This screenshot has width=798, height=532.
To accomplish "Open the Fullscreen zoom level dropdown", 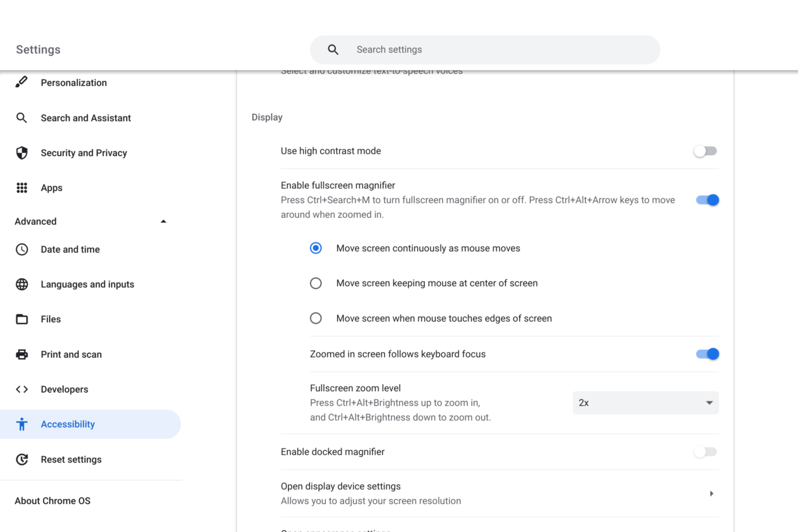I will (645, 403).
